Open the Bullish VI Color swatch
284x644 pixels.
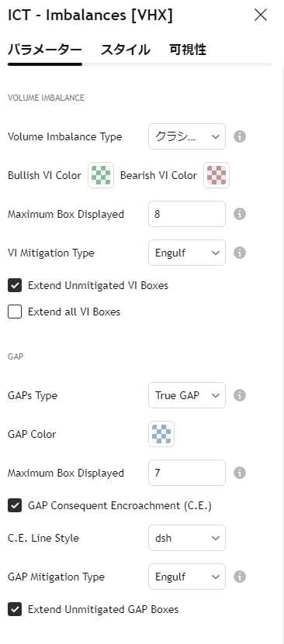(101, 175)
